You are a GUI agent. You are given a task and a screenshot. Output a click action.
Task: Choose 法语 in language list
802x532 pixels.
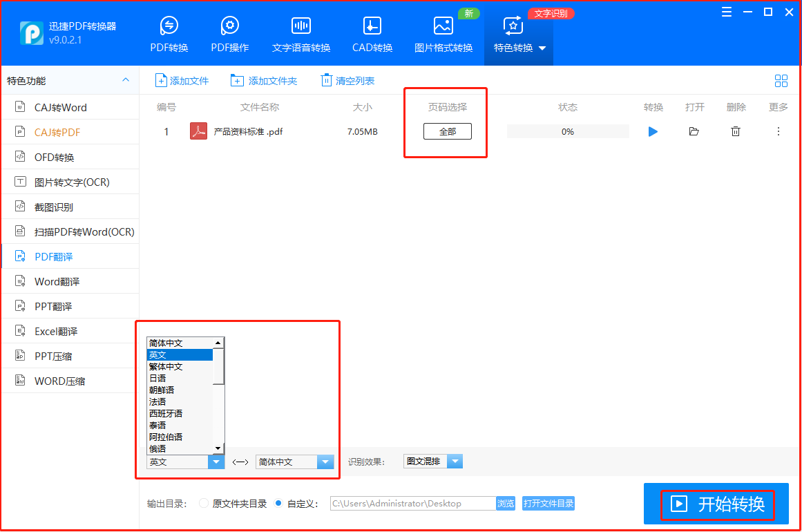[180, 401]
